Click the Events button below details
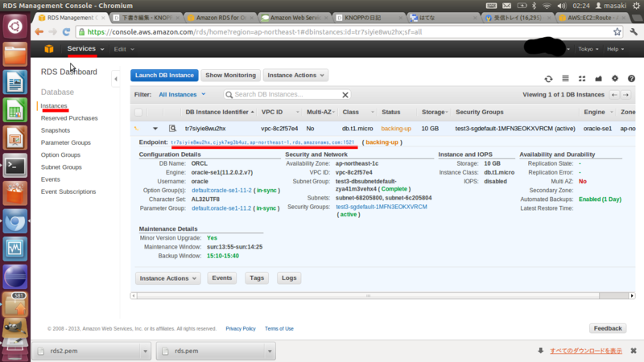Screen dimensions: 644x362 pyautogui.click(x=222, y=278)
